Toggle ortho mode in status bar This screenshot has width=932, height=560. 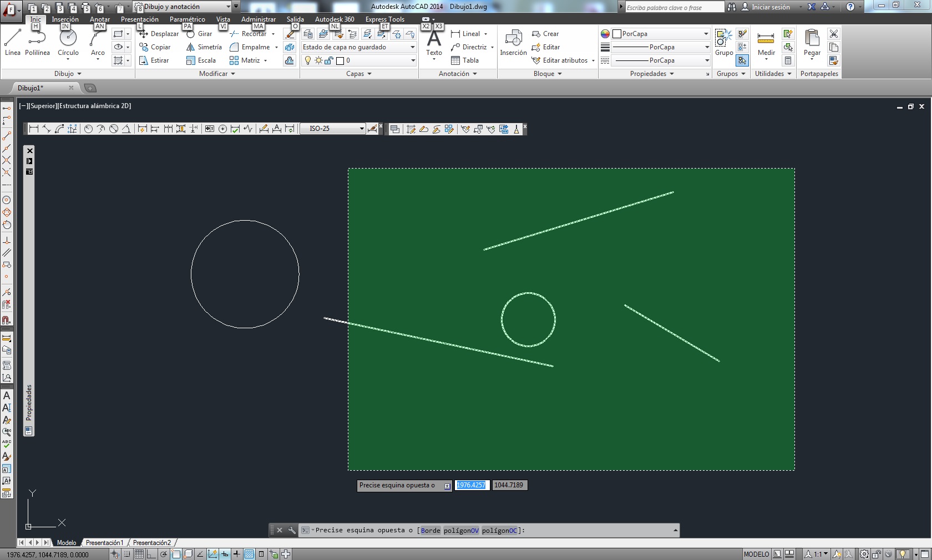point(151,554)
